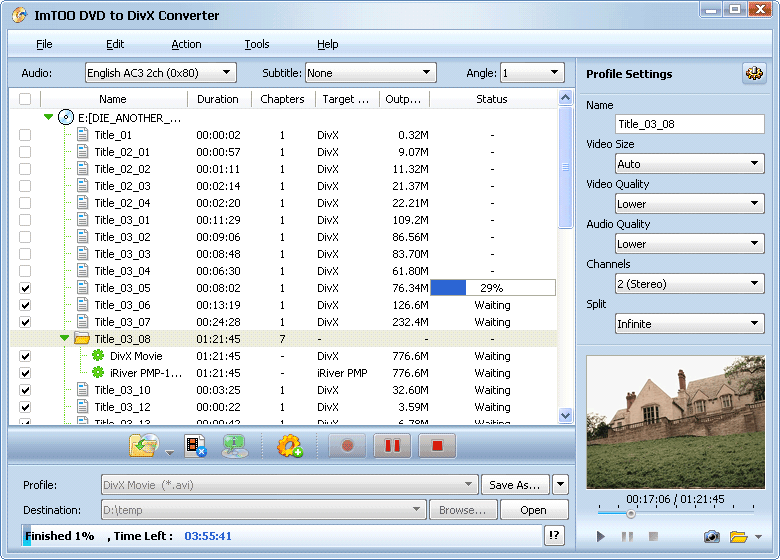This screenshot has width=780, height=560.
Task: Click the DVD disc icon for E:[DIE_ANOTHER_...
Action: (x=66, y=117)
